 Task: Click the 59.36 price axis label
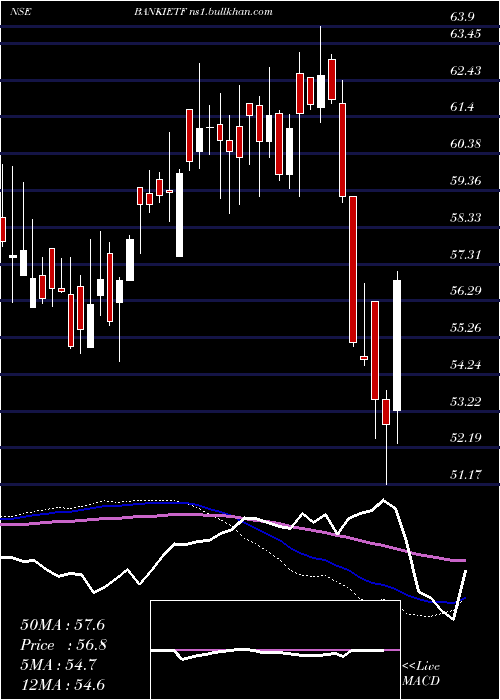pos(466,181)
